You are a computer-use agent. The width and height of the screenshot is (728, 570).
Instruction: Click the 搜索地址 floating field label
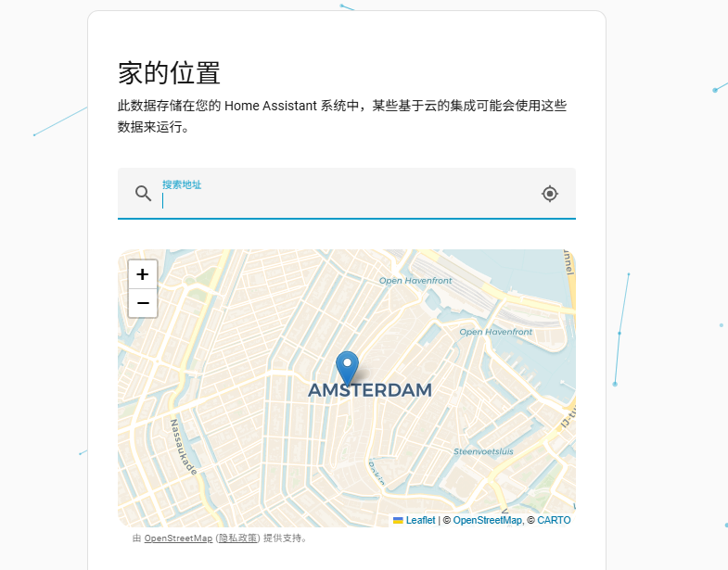coord(182,184)
